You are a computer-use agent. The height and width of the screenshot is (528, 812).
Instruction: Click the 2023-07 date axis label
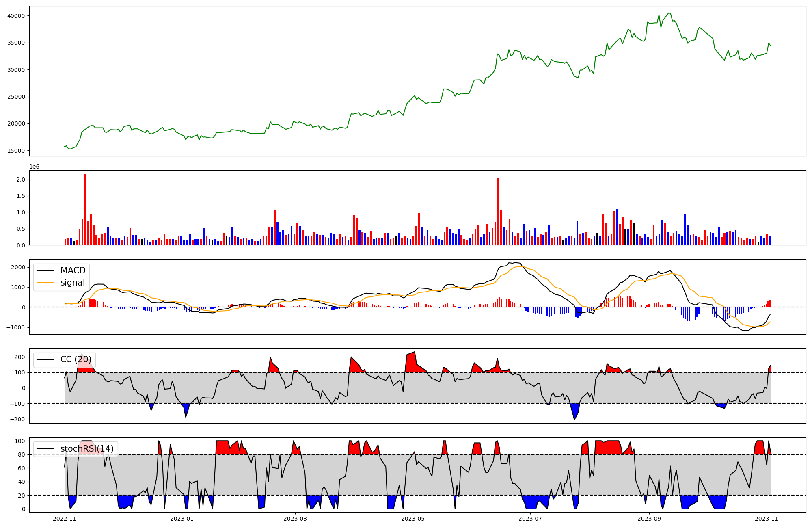click(x=531, y=519)
